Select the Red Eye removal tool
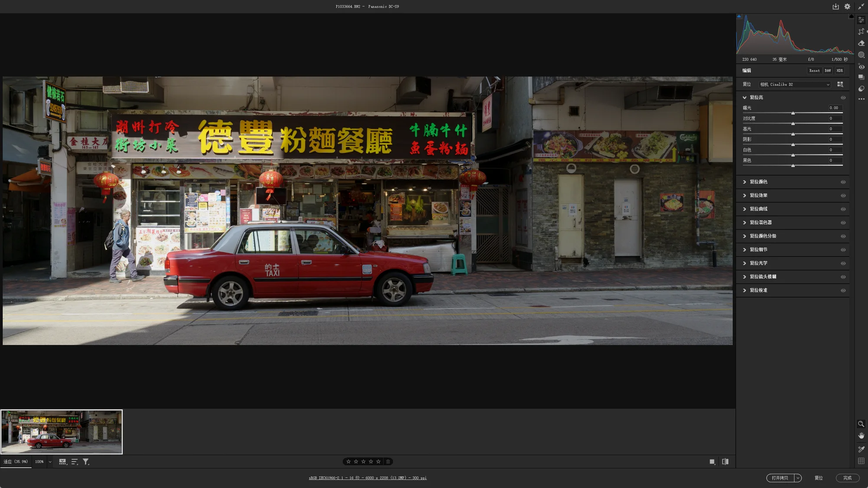This screenshot has width=868, height=488. point(861,67)
